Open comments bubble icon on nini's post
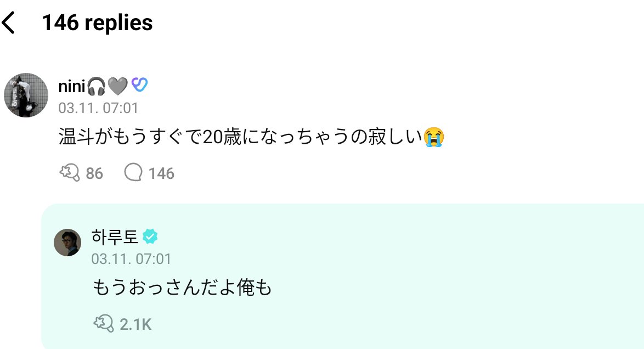 [133, 172]
